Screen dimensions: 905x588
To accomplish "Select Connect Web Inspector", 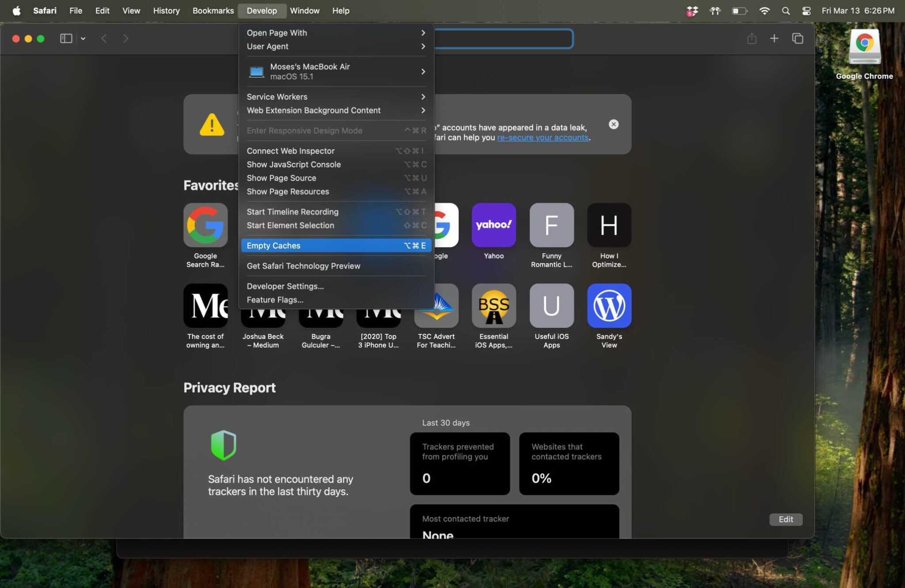I will click(336, 151).
